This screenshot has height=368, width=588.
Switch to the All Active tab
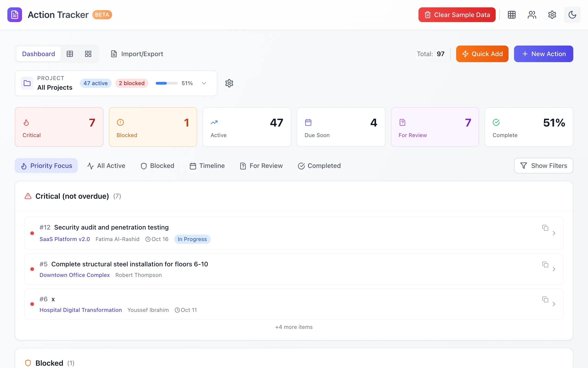click(106, 166)
